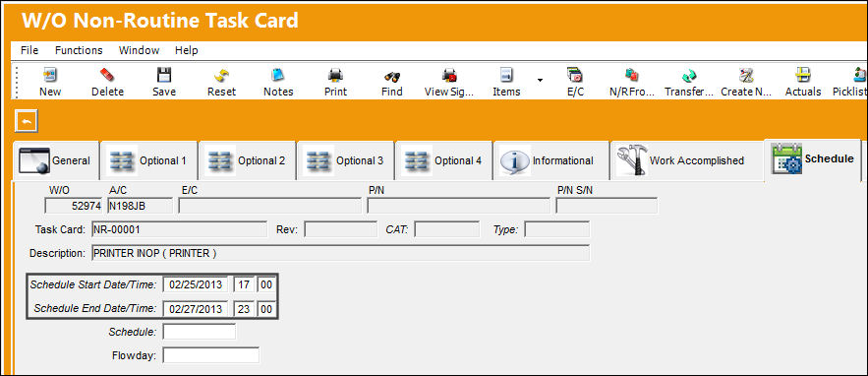Image resolution: width=868 pixels, height=376 pixels.
Task: Switch to the Optional 3 tab
Action: [x=345, y=160]
